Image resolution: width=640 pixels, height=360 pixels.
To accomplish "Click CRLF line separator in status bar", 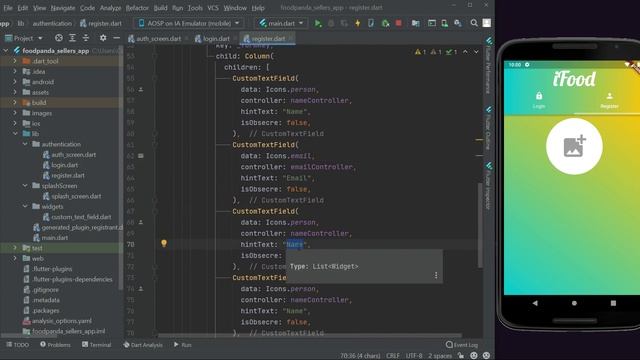I will [x=393, y=356].
